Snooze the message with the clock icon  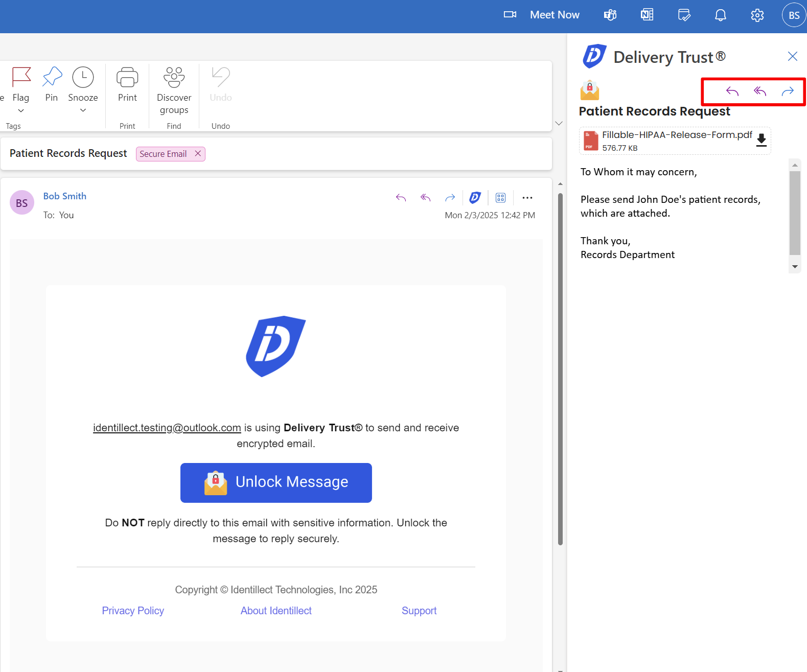click(x=83, y=78)
